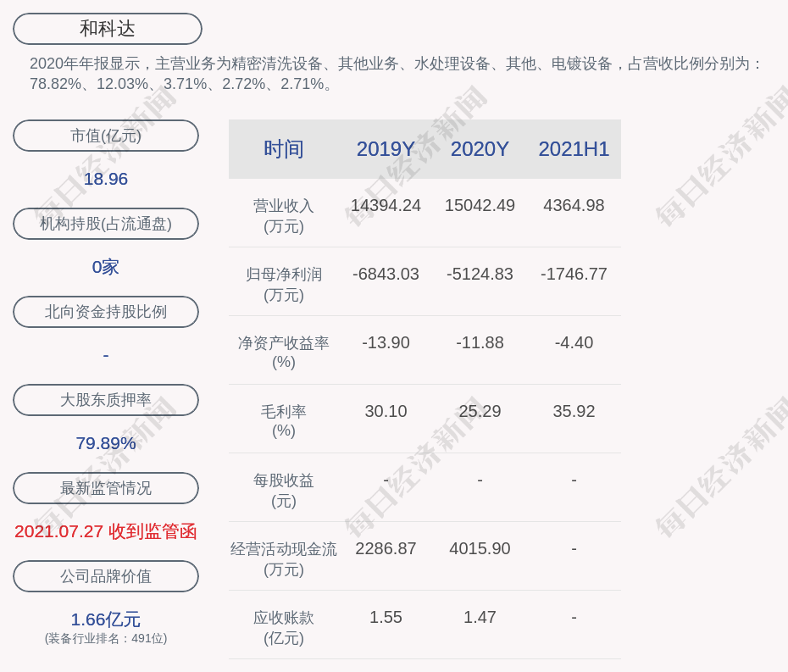Screen dimensions: 788x672
Task: Select the 0家 institutional holding value
Action: tap(106, 267)
